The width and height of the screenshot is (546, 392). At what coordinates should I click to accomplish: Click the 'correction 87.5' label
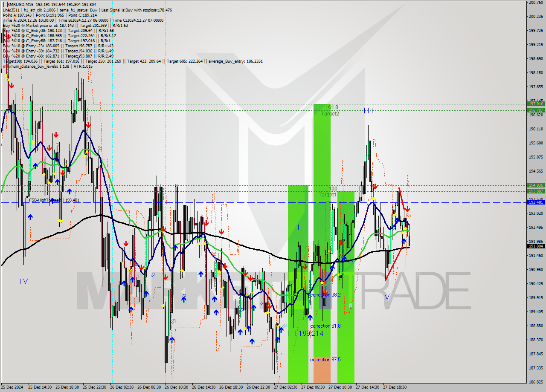tap(325, 360)
